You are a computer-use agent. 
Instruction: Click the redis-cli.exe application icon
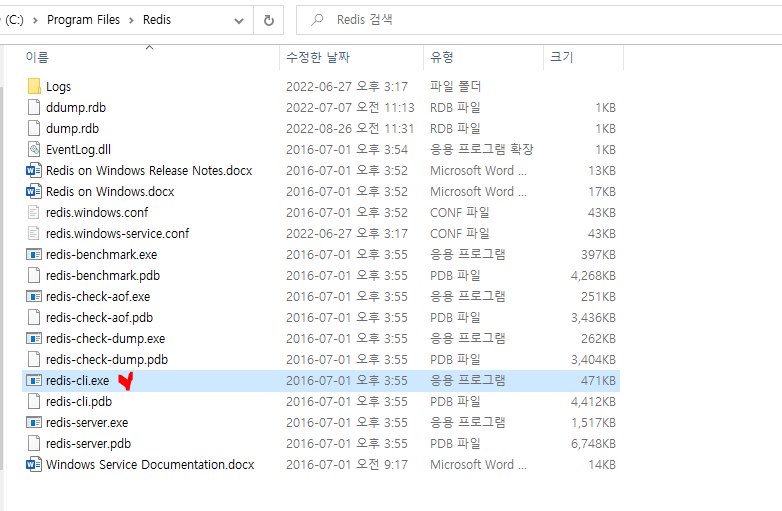pos(34,380)
